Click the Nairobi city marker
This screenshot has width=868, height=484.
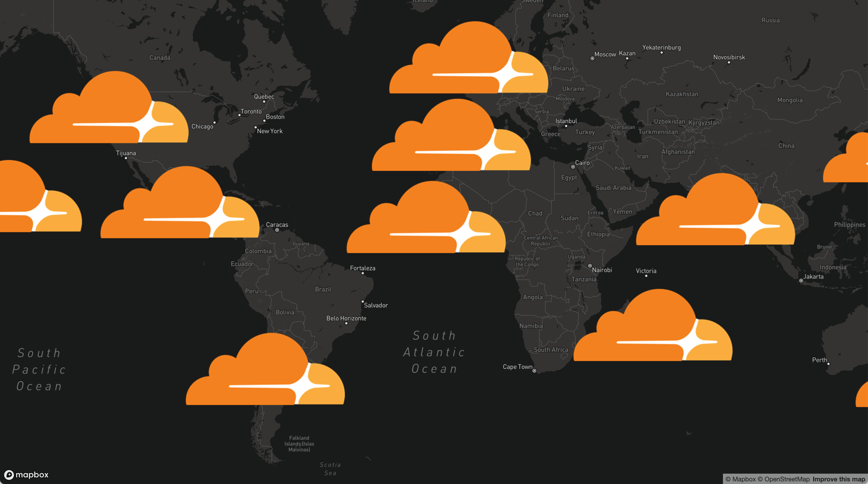(590, 265)
